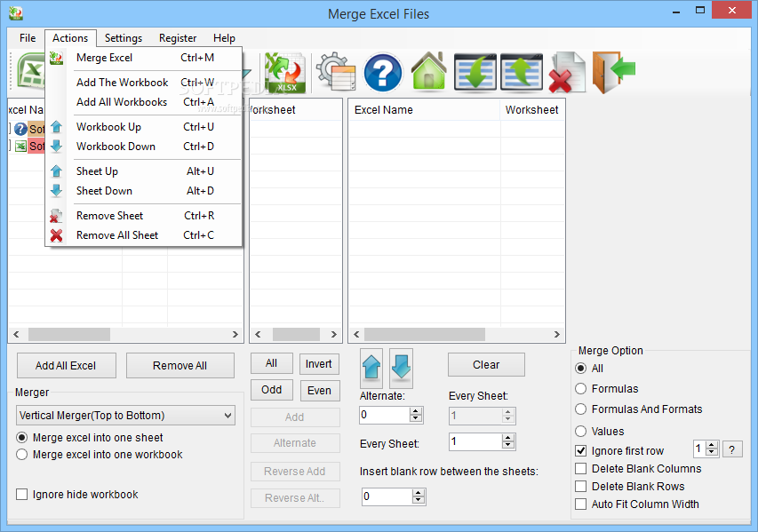Decrease the Alternate spinner value

click(416, 418)
